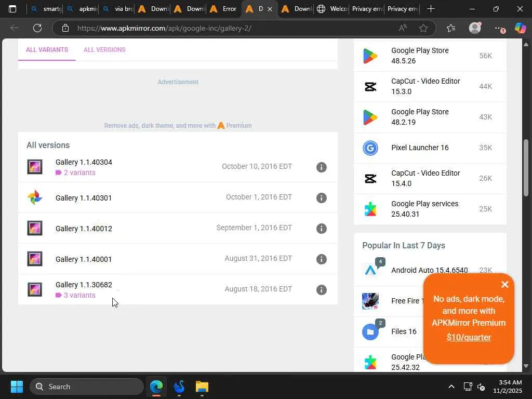The image size is (532, 399).
Task: Click the pinwheel icon of Gallery 1.1.40301
Action: [x=35, y=197]
